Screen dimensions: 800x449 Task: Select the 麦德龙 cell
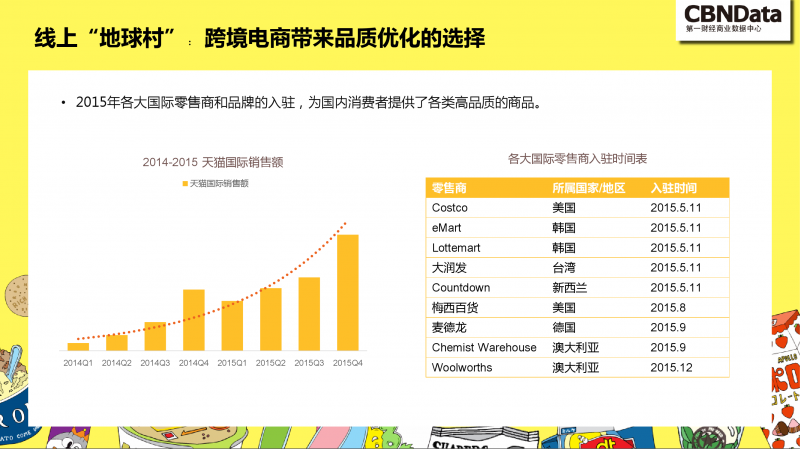tap(449, 328)
